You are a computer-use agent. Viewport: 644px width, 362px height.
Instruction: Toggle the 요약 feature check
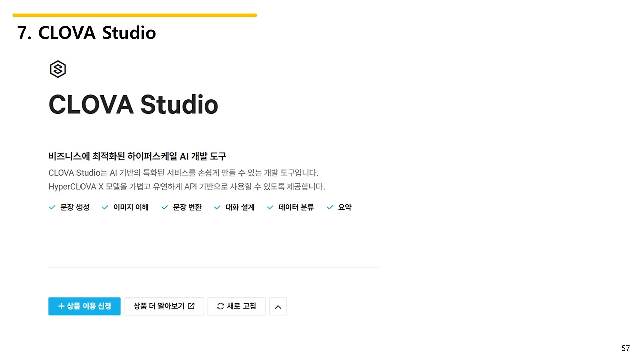pyautogui.click(x=339, y=207)
